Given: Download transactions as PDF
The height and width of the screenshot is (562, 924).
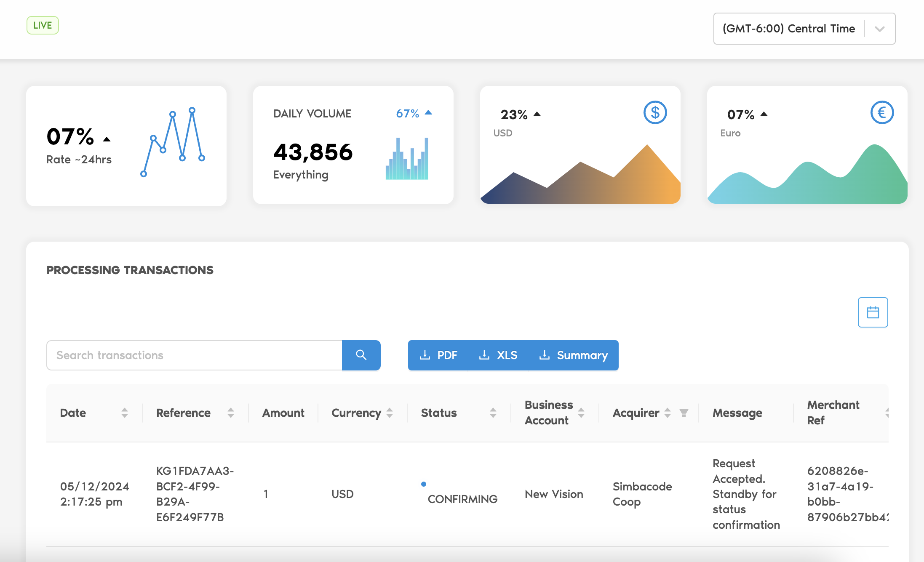Looking at the screenshot, I should (x=438, y=355).
